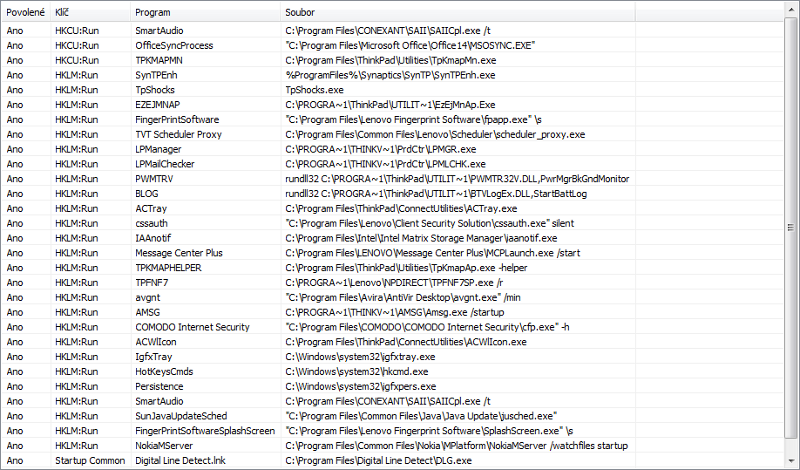Sort by the Soubor column header
The image size is (800, 470).
coord(458,12)
